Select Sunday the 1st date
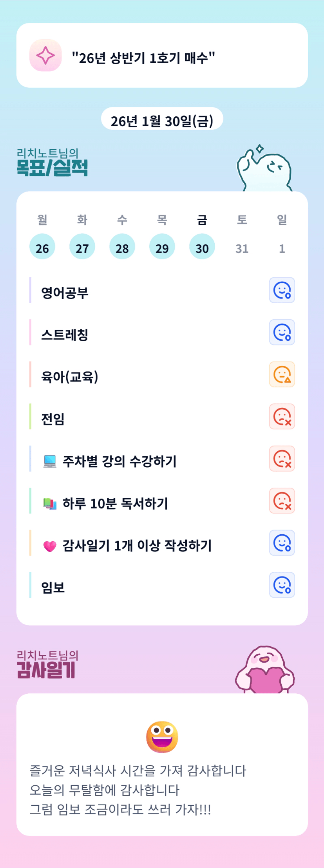Screen dimensions: 324x868 tap(282, 248)
